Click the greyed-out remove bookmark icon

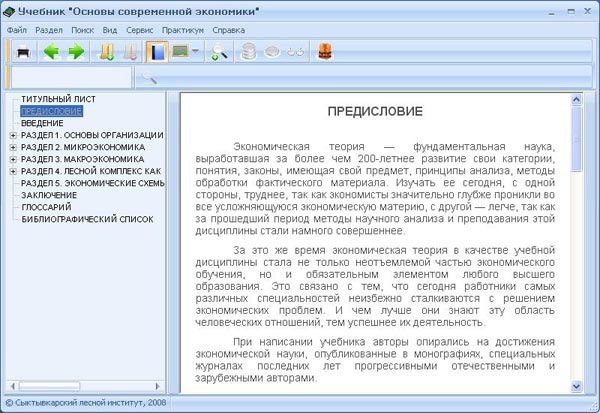130,51
